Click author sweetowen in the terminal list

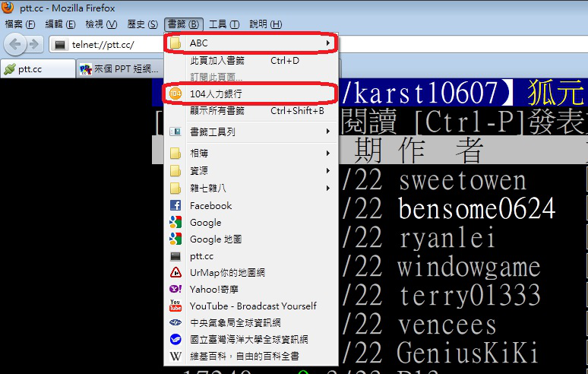pos(463,181)
